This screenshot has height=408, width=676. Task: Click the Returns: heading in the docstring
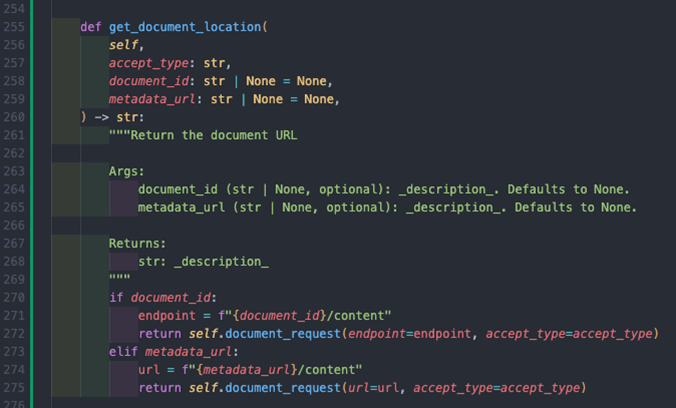coord(138,243)
